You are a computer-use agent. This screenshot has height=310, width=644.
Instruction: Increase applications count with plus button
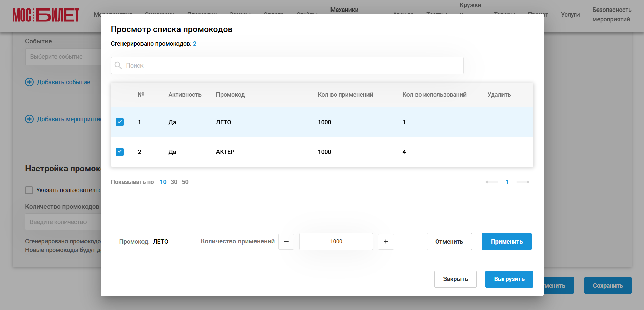click(x=386, y=241)
